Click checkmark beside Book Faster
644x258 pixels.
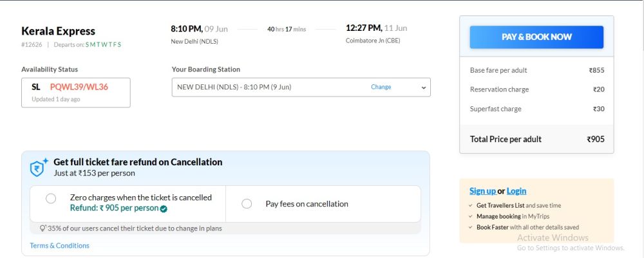[471, 227]
